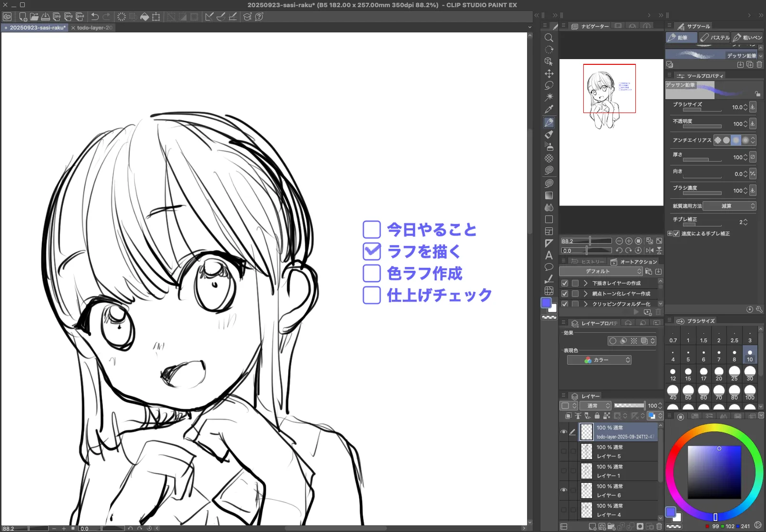Show レイヤー 5 by clicking its visibility box
766x532 pixels.
click(564, 451)
